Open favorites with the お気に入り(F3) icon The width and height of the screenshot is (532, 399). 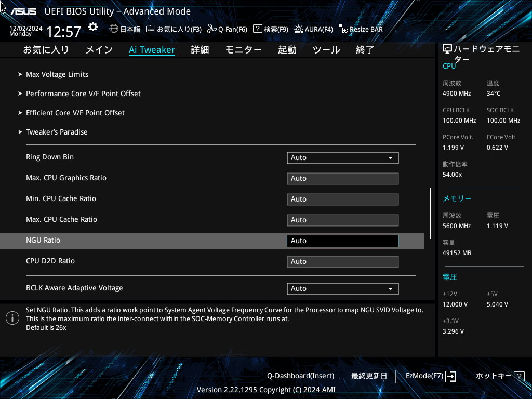[151, 29]
